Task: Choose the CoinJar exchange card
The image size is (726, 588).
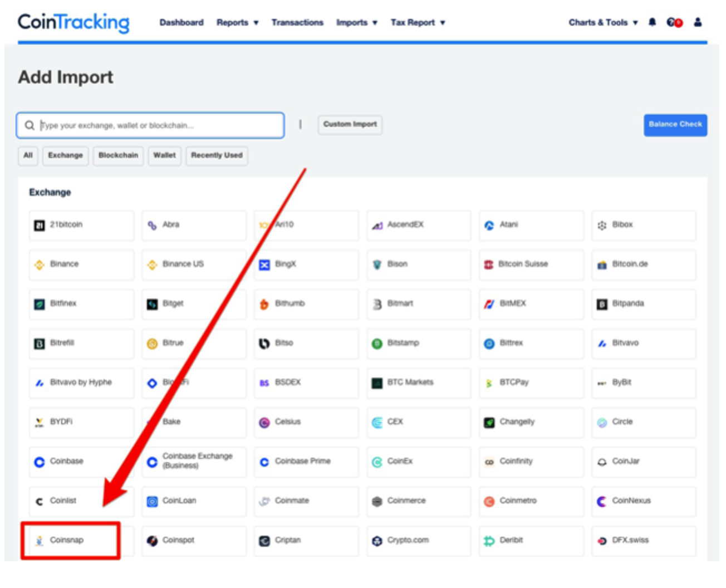Action: coord(644,462)
